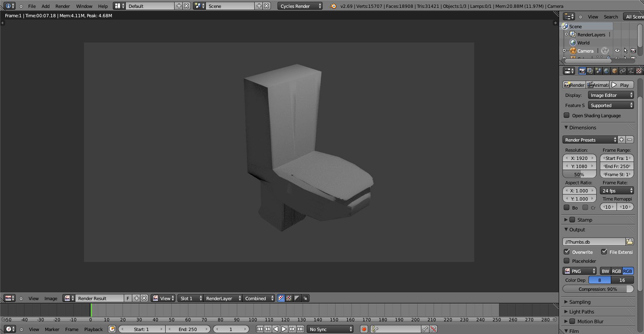Open the Render properties camera icon

point(582,71)
